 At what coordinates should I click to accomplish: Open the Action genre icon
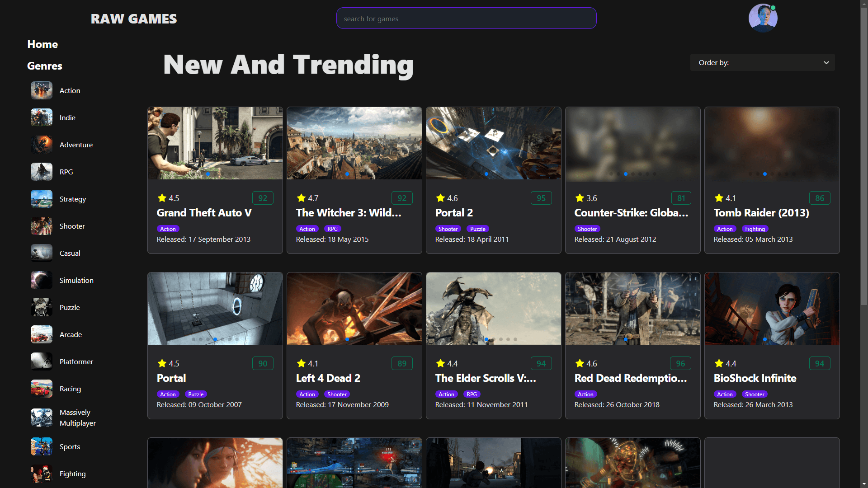coord(41,90)
